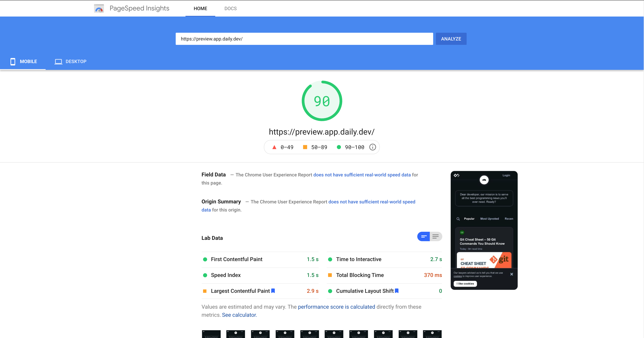Click the mobile phone icon in the tab bar
Screen dimensions: 644x338
pos(13,61)
